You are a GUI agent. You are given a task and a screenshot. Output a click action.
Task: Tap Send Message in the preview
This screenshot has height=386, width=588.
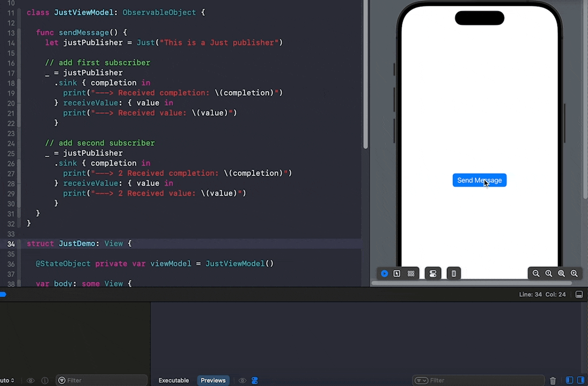479,180
